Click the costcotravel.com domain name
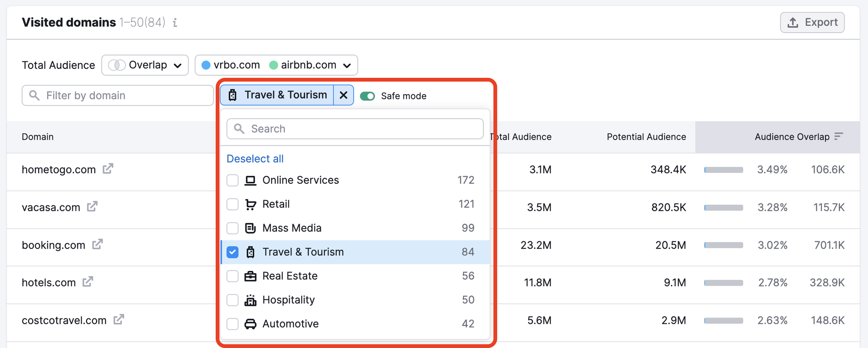 (64, 320)
